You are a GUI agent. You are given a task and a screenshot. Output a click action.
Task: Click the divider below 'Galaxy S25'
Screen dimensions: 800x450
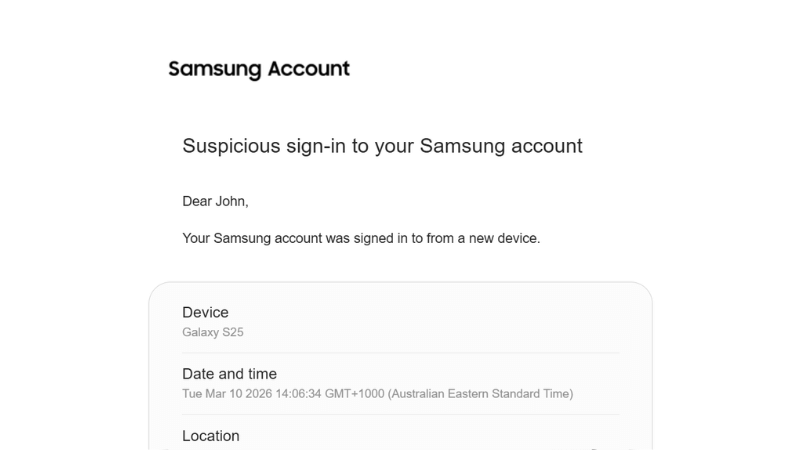click(400, 353)
